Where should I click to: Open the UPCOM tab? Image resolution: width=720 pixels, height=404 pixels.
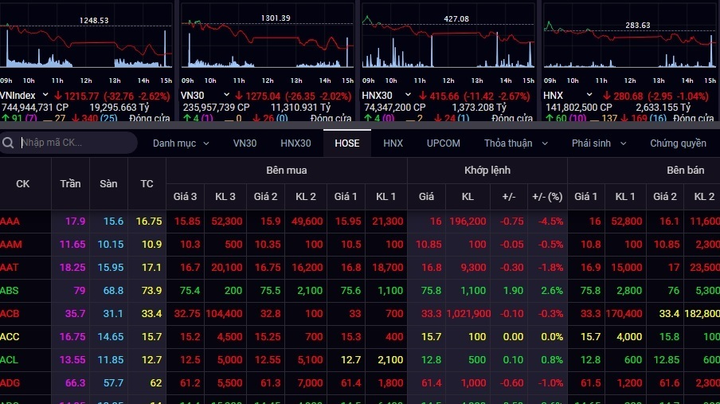tap(443, 143)
